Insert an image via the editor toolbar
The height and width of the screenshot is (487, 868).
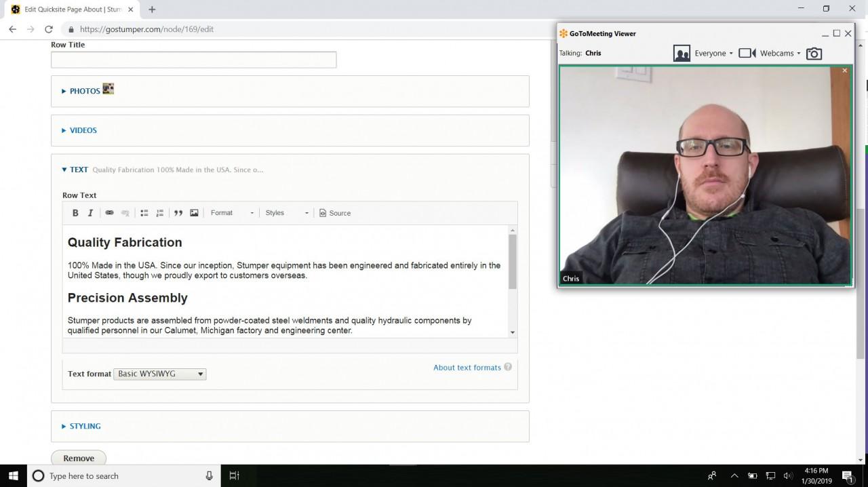pyautogui.click(x=194, y=213)
